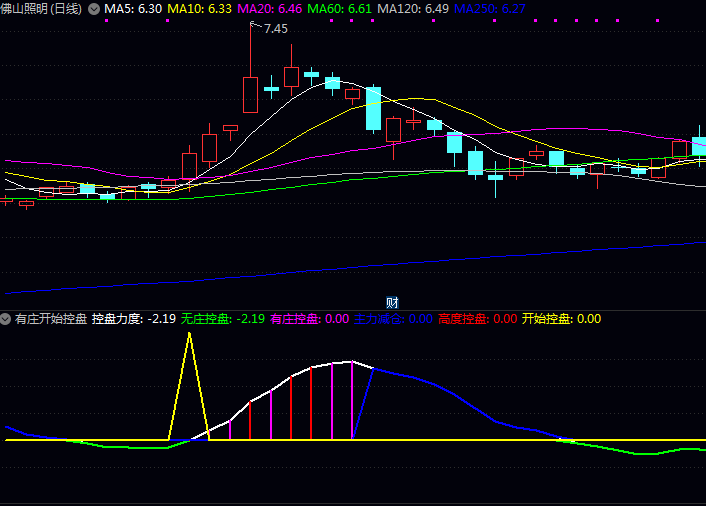
Task: Click the tallest red candlestick below 7.45
Action: pos(250,94)
